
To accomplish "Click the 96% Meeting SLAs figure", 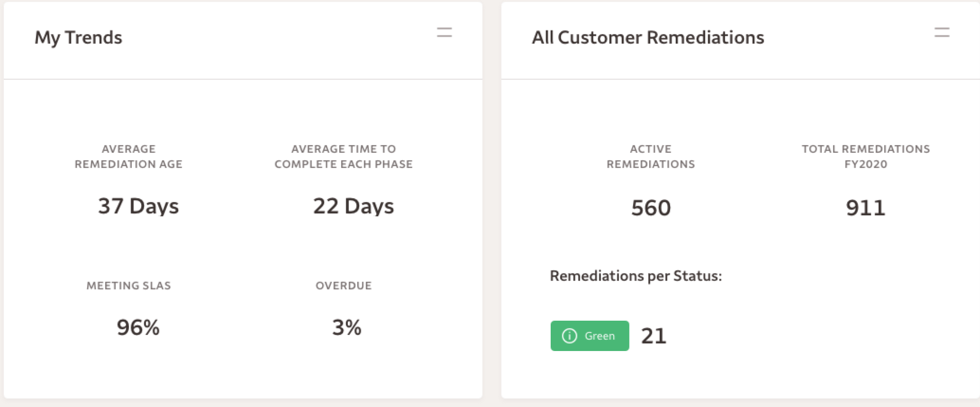I will coord(138,327).
